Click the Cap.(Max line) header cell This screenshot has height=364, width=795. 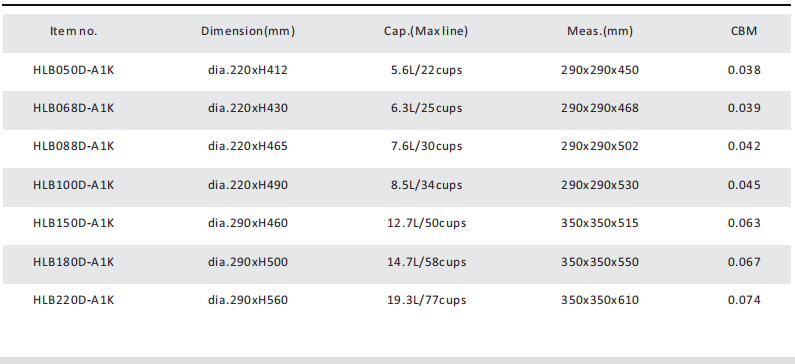[x=426, y=31]
